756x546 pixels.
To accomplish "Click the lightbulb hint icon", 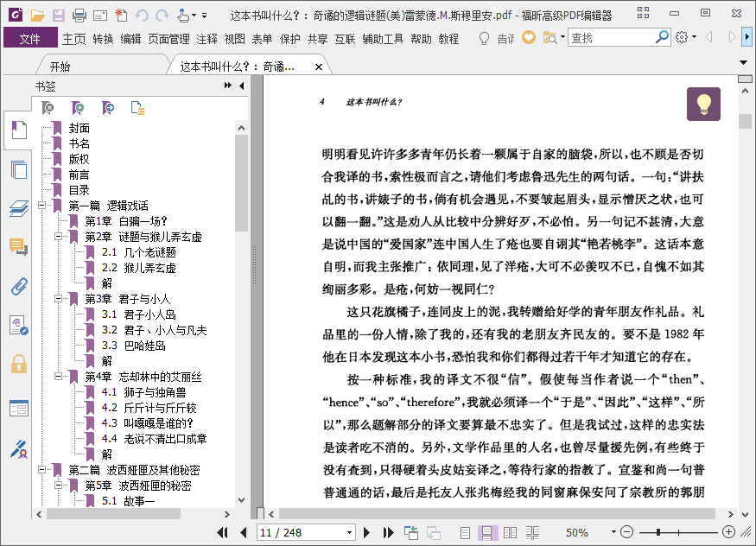I will pos(703,104).
